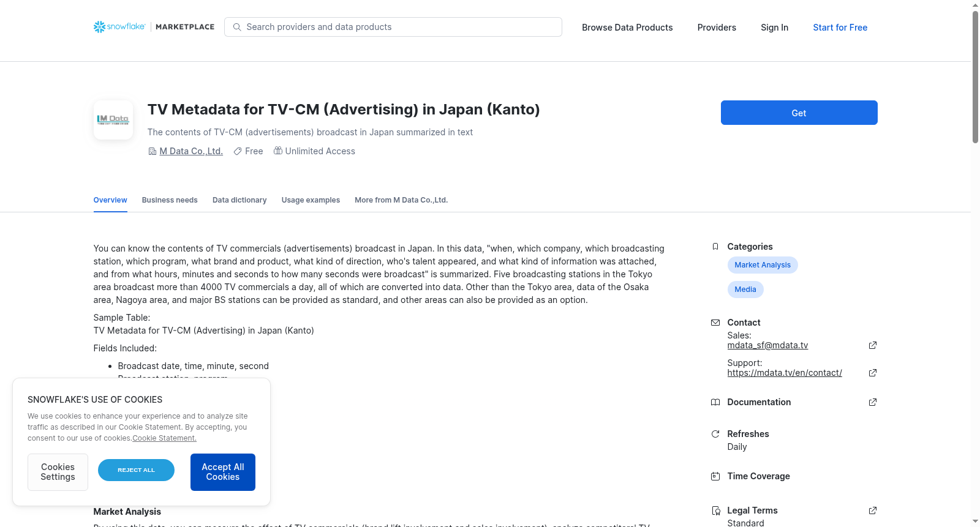980x527 pixels.
Task: Click the 'Standard' legal terms value
Action: coord(745,523)
